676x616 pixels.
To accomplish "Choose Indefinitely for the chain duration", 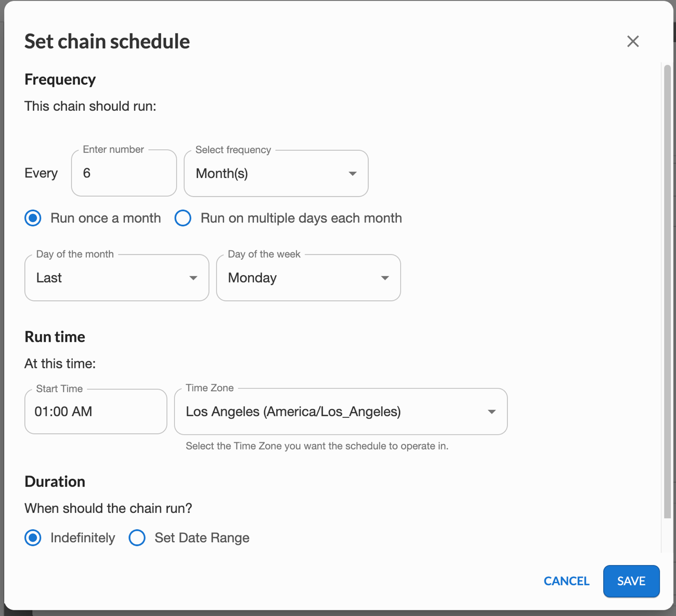I will tap(33, 537).
